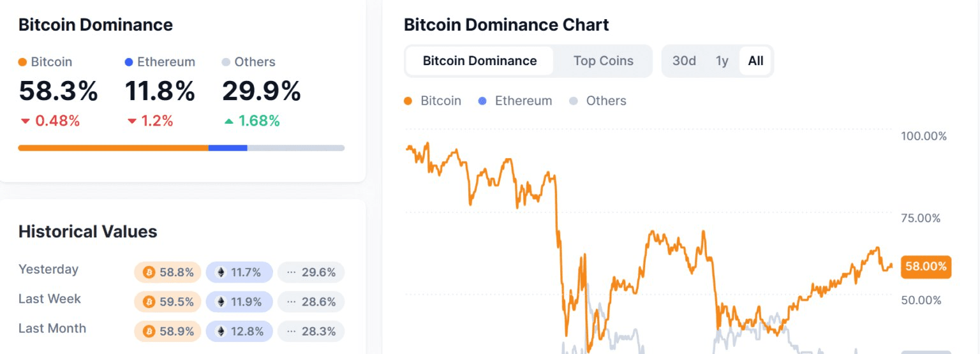Click Others dots icon in Last Week row
Screen dimensions: 980x354
click(291, 302)
